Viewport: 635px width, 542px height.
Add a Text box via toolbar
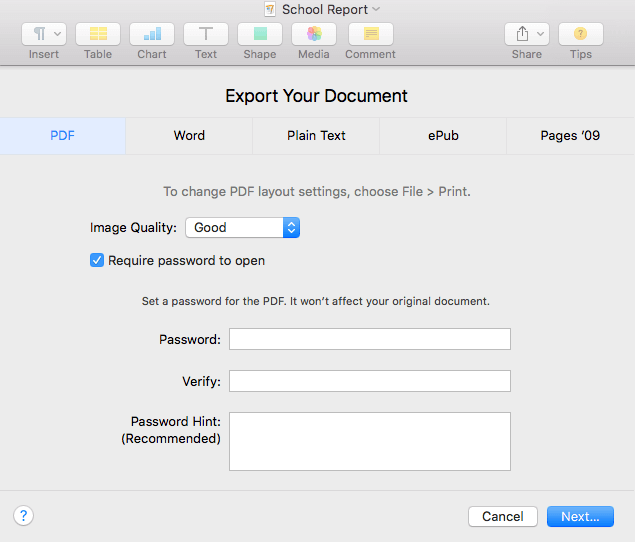206,34
